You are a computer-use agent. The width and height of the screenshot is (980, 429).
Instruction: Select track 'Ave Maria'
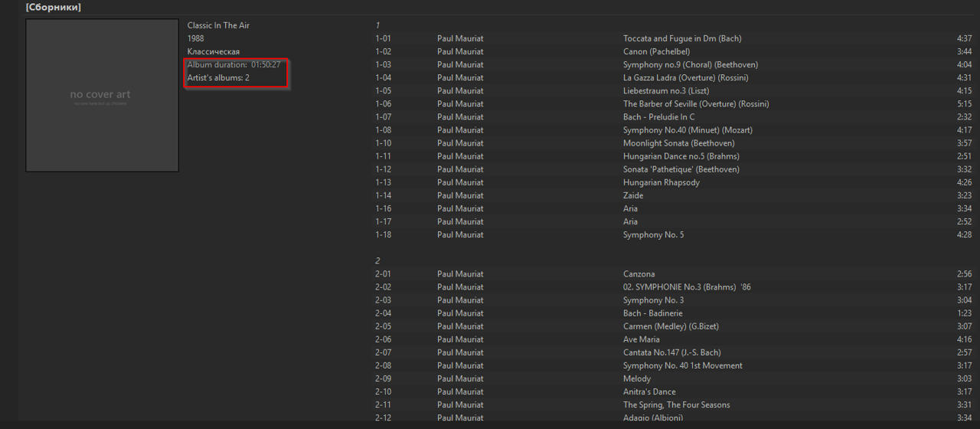click(674, 339)
